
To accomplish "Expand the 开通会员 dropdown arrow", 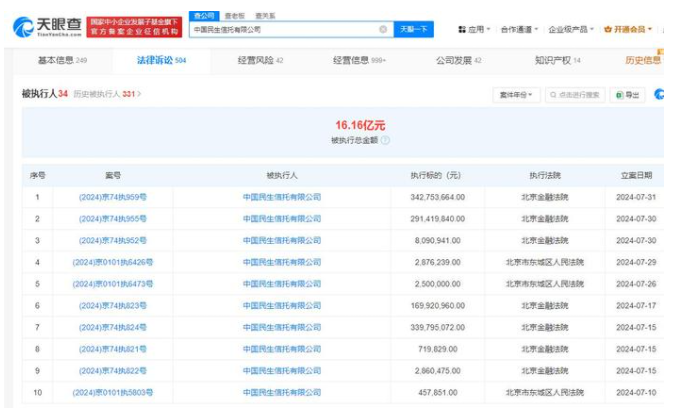I will 650,29.
